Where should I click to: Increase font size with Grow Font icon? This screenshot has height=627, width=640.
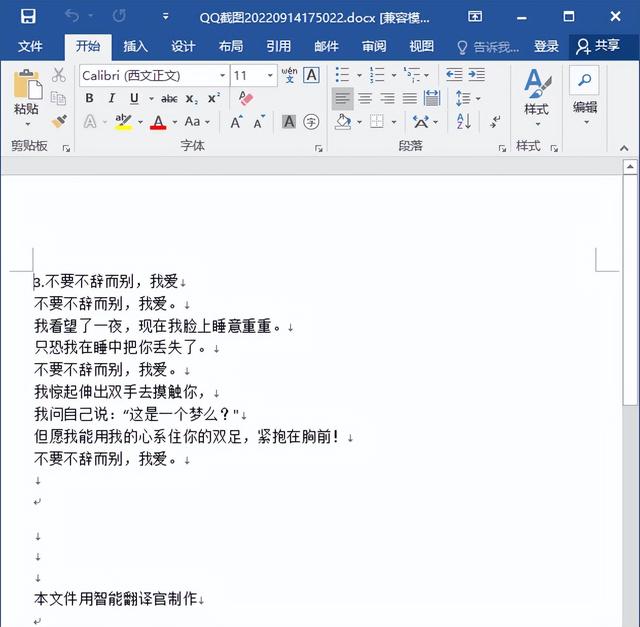pyautogui.click(x=236, y=122)
